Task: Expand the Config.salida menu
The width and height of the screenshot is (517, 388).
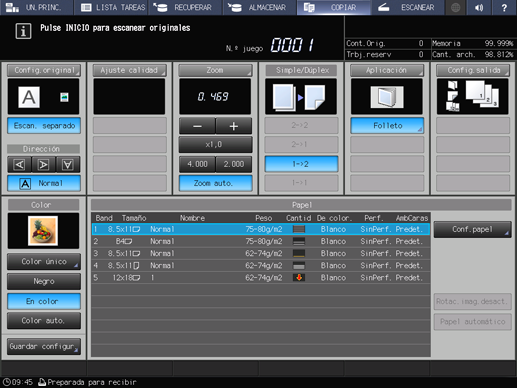Action: pyautogui.click(x=473, y=70)
